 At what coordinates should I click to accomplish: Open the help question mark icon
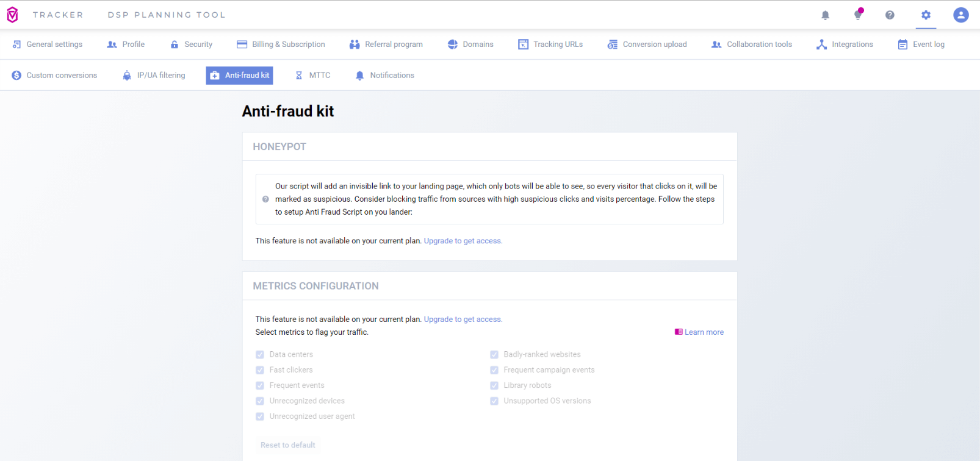pos(890,15)
